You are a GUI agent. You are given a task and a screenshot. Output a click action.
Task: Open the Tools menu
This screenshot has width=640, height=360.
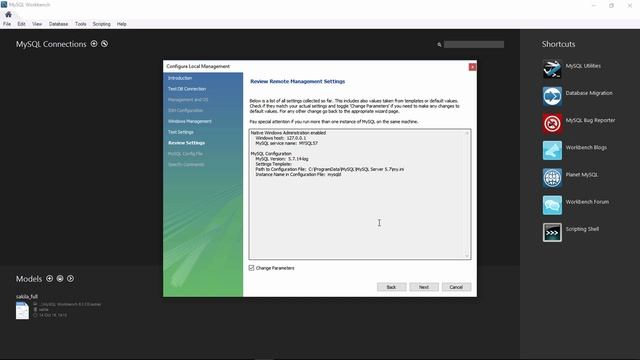click(x=80, y=24)
